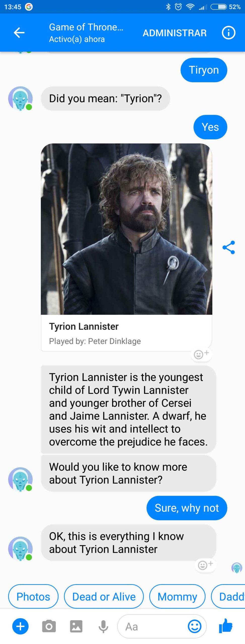This screenshot has width=245, height=644.
Task: Open the image gallery picker
Action: (76, 626)
